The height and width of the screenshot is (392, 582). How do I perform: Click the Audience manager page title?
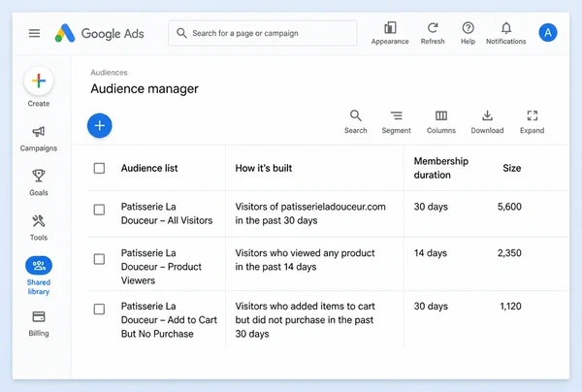pyautogui.click(x=145, y=88)
